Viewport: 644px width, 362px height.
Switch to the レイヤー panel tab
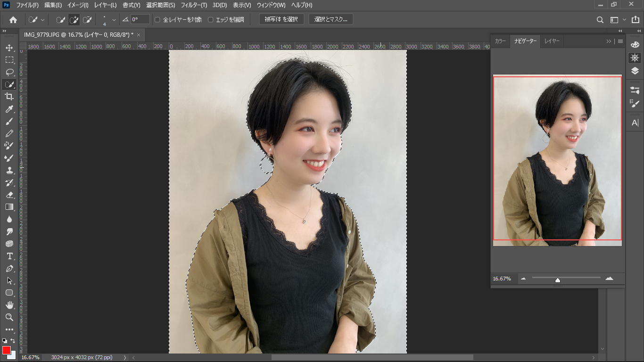pyautogui.click(x=552, y=41)
